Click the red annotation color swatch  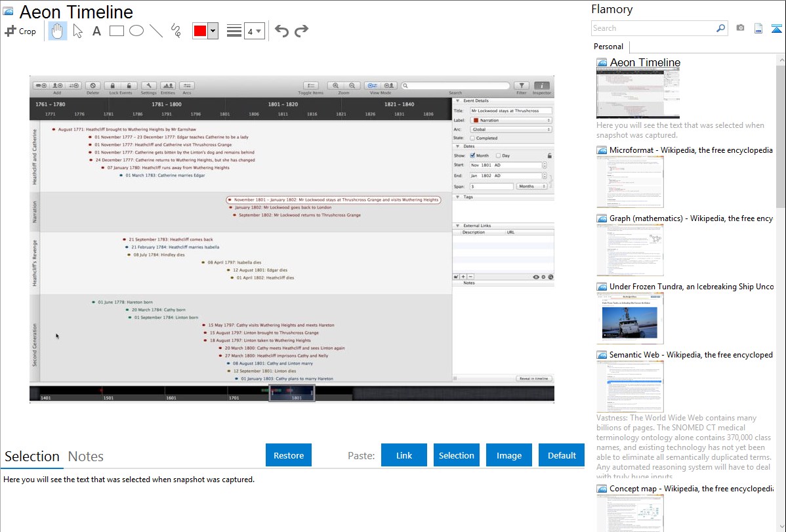[200, 31]
